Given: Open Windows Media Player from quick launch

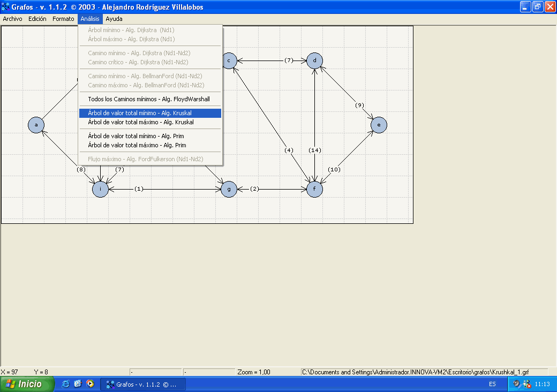Looking at the screenshot, I should (x=90, y=384).
